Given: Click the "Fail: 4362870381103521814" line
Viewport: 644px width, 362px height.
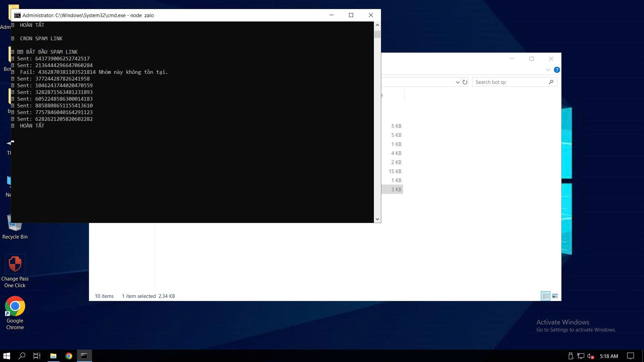Looking at the screenshot, I should (x=90, y=72).
